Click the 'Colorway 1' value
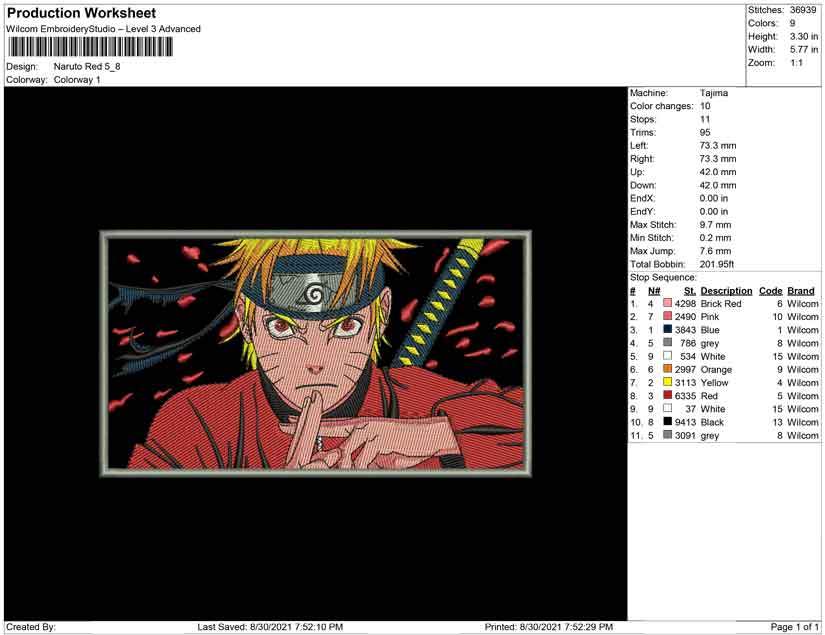Image resolution: width=825 pixels, height=635 pixels. point(77,80)
